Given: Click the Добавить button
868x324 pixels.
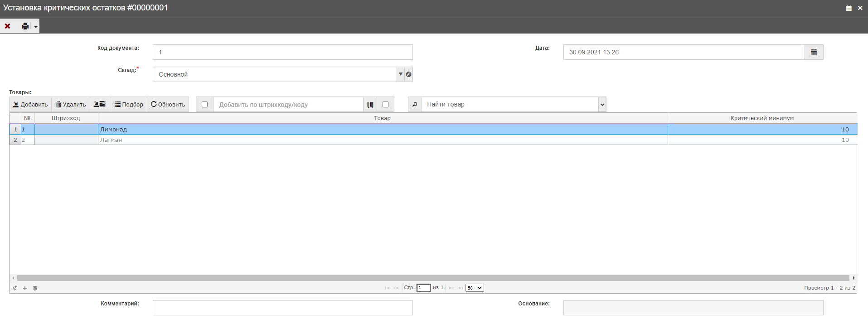Looking at the screenshot, I should click(x=30, y=105).
